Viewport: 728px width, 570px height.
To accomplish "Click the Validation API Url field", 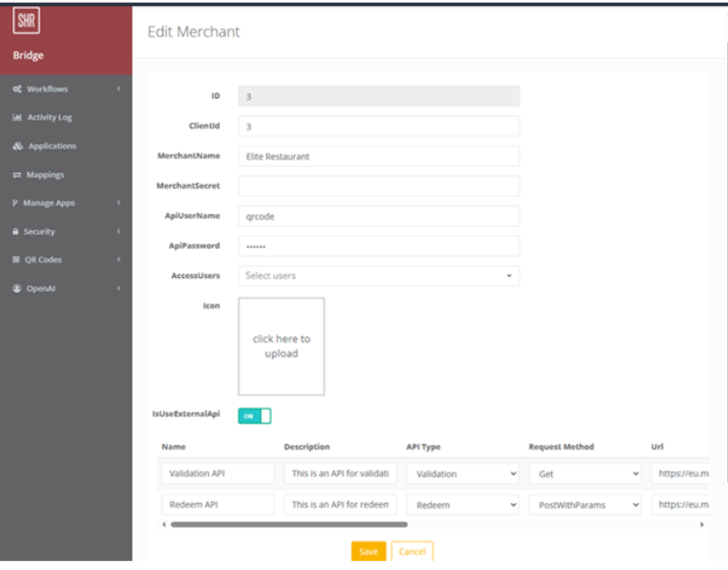I will (680, 474).
